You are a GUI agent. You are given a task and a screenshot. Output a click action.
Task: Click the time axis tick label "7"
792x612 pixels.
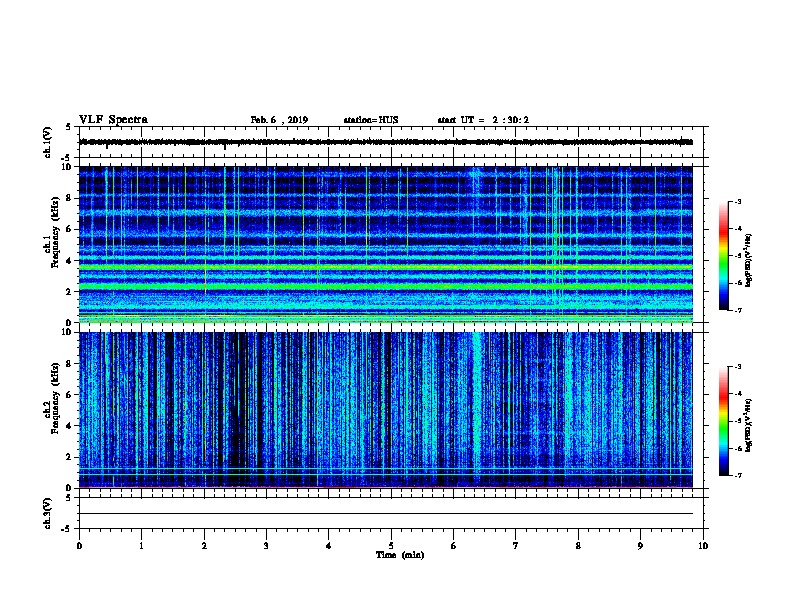(x=516, y=546)
